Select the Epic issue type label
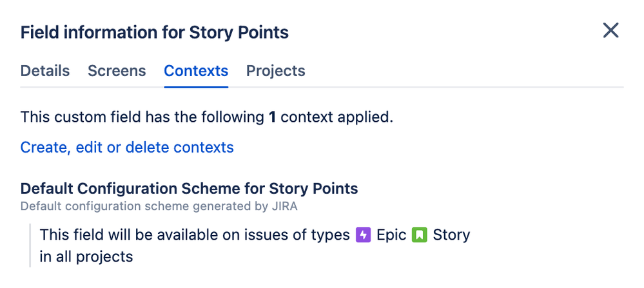 (391, 235)
